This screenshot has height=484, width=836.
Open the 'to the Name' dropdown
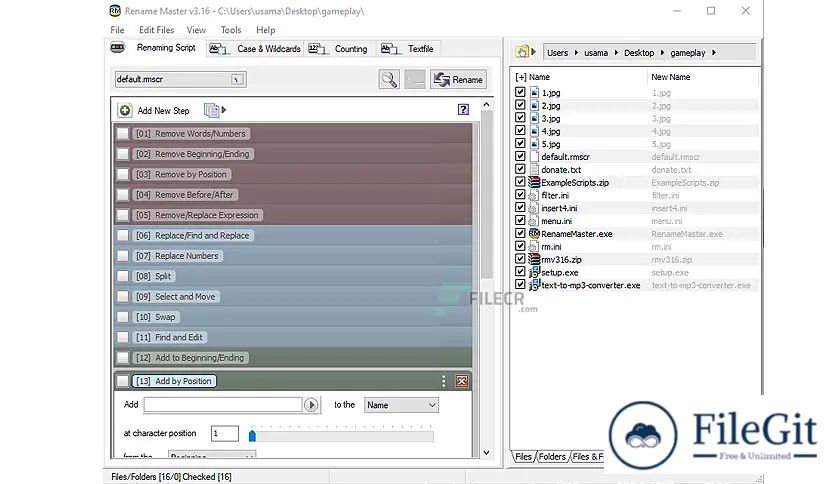tap(401, 405)
